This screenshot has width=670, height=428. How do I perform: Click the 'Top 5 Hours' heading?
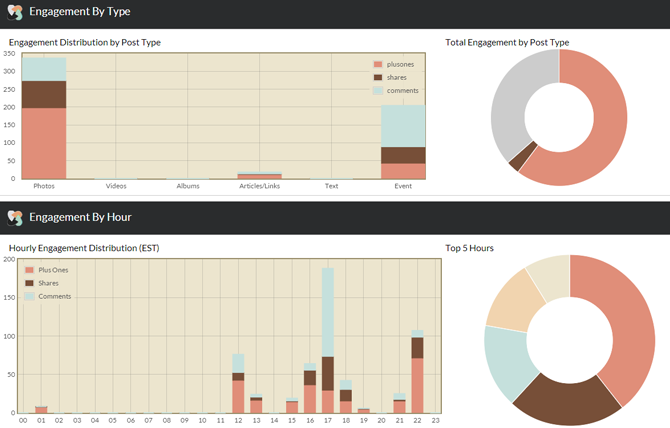coord(469,248)
